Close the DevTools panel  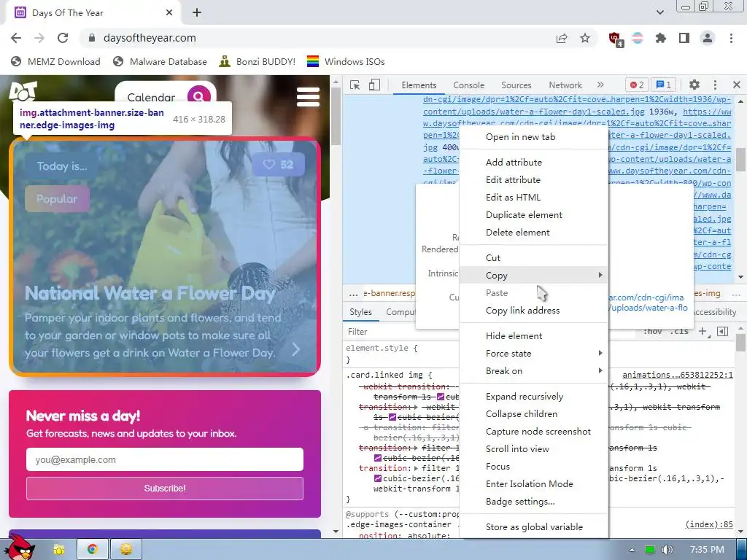coord(737,85)
